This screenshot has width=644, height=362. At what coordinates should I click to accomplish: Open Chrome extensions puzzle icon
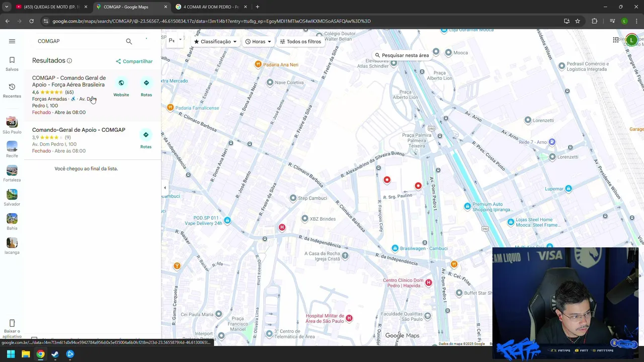point(595,21)
